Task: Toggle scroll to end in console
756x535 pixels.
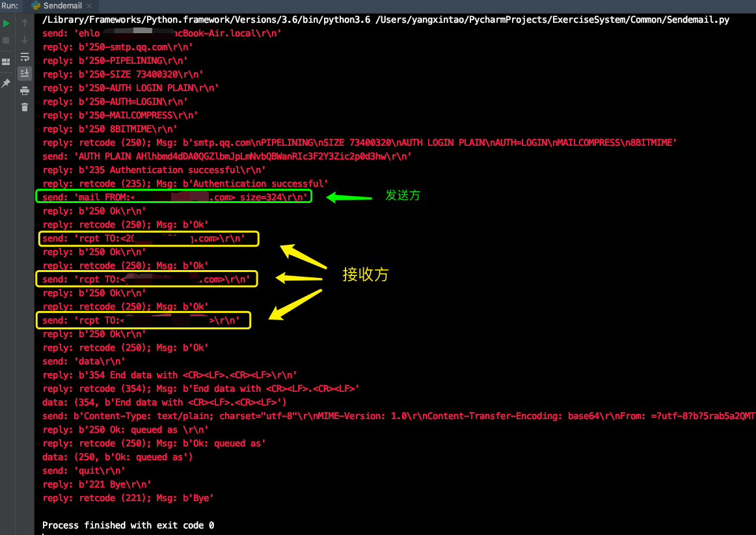Action: click(x=25, y=73)
